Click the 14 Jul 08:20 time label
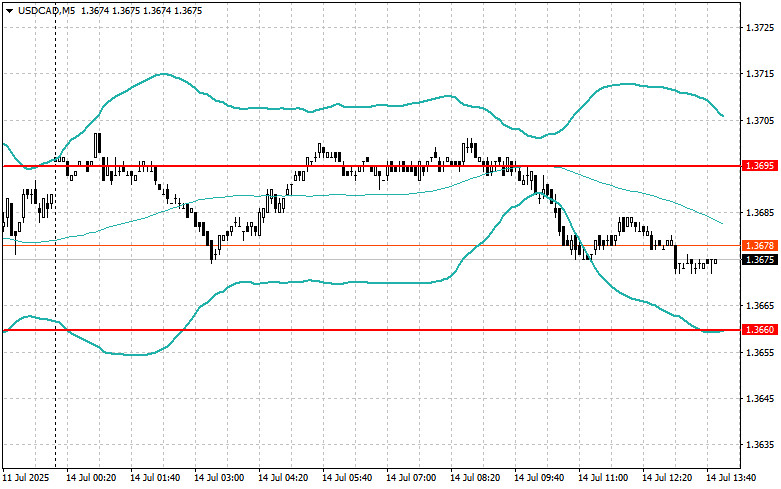 (x=475, y=478)
